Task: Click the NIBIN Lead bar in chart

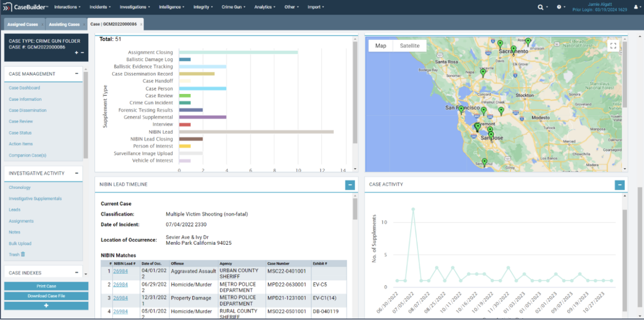Action: [256, 132]
